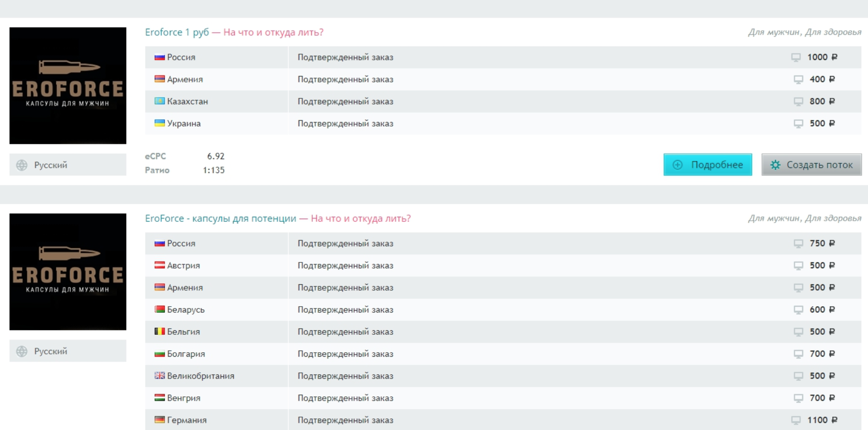
Task: Open the Eroforce 1 руб offer title link
Action: [x=177, y=32]
